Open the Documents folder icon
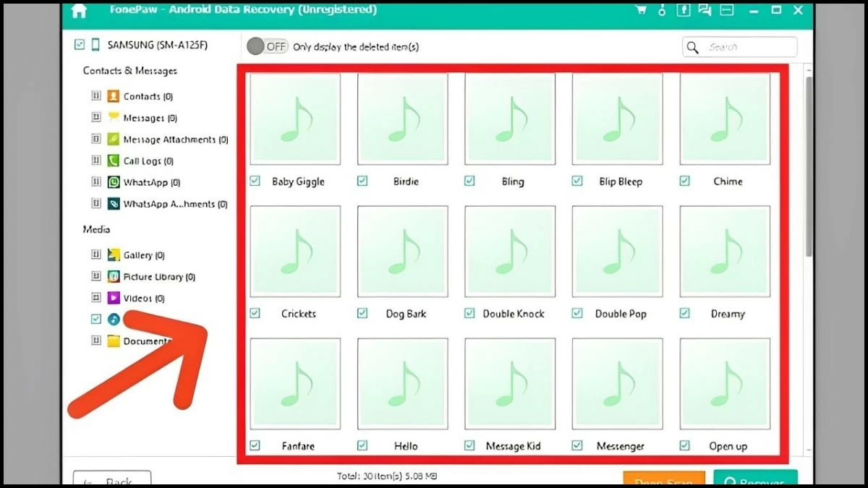This screenshot has height=488, width=868. 113,341
